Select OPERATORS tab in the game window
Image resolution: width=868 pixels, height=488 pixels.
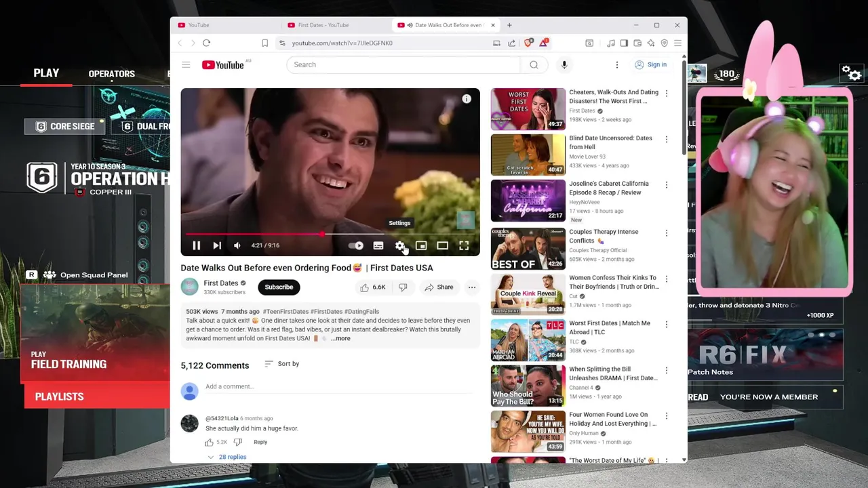tap(111, 74)
